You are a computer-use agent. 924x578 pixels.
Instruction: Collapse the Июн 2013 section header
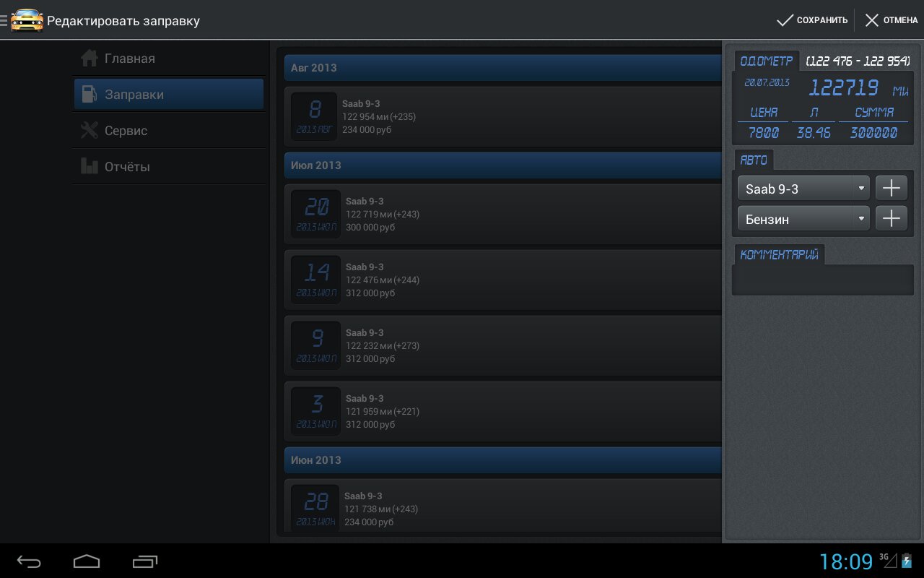(x=502, y=460)
